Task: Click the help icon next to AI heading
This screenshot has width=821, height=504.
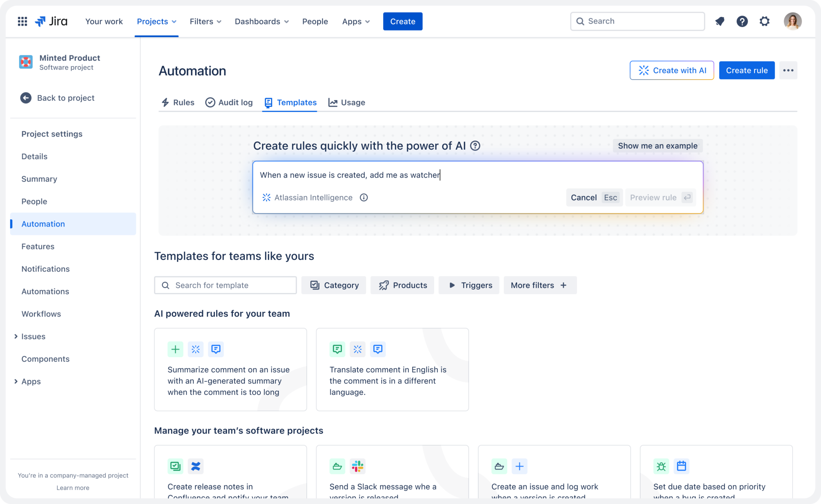Action: click(x=476, y=146)
